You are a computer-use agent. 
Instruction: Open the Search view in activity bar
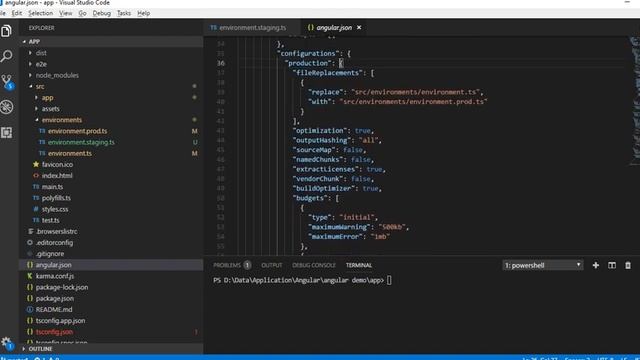point(7,56)
